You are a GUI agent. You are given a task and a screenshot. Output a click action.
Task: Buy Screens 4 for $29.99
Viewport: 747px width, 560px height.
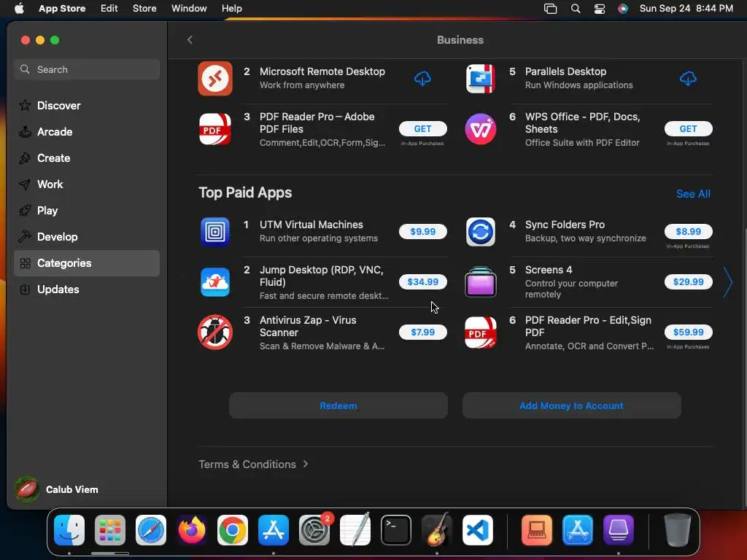689,282
